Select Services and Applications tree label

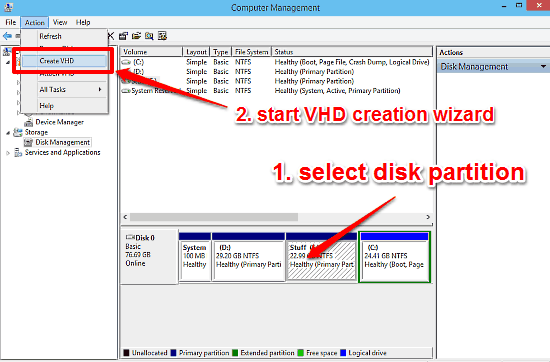(x=62, y=153)
